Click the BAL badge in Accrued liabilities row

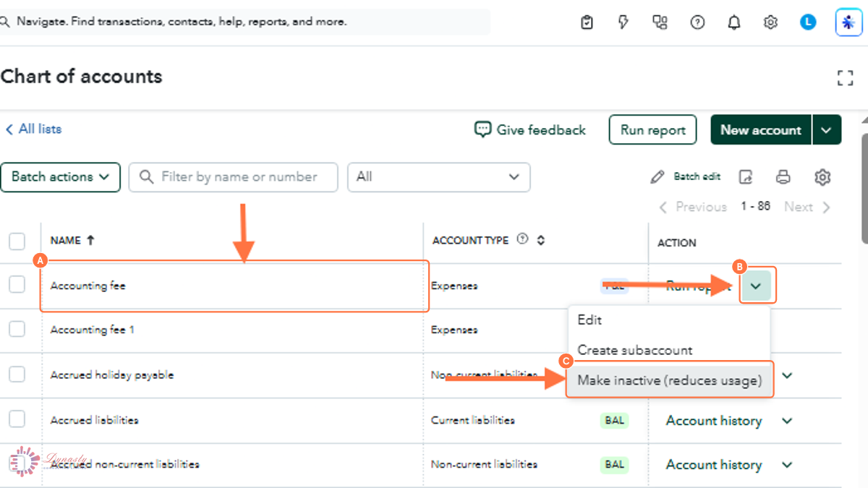(x=614, y=420)
